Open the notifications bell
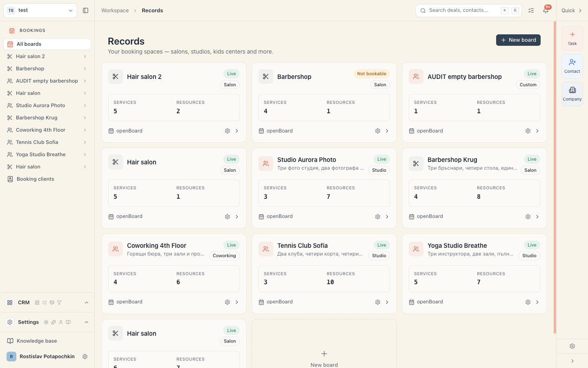 pyautogui.click(x=546, y=11)
